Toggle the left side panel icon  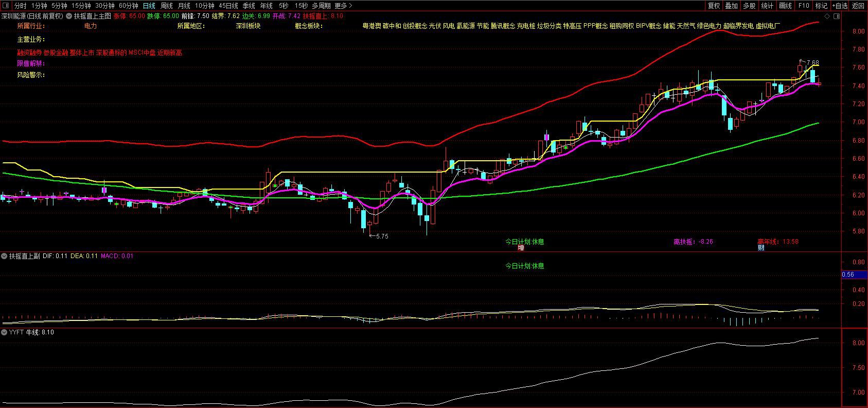click(6, 6)
